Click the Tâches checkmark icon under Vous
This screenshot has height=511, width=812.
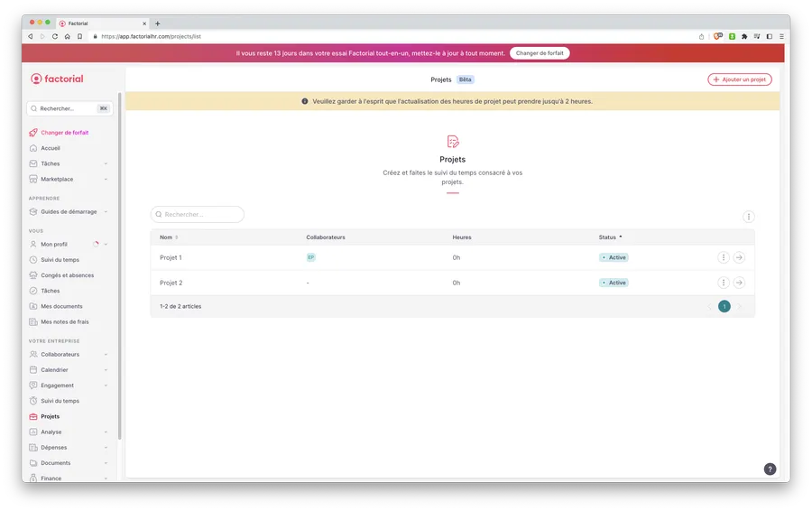[33, 291]
